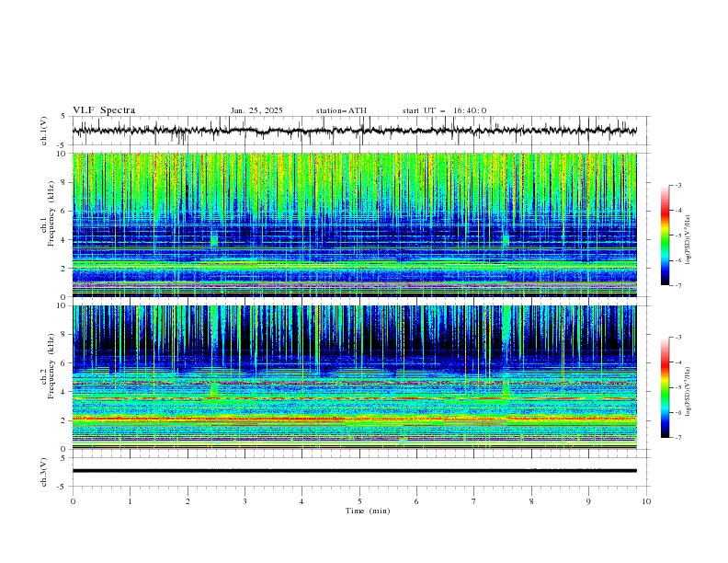Click the "6" tick on ch.2 frequency axis
The width and height of the screenshot is (728, 563).
click(64, 362)
